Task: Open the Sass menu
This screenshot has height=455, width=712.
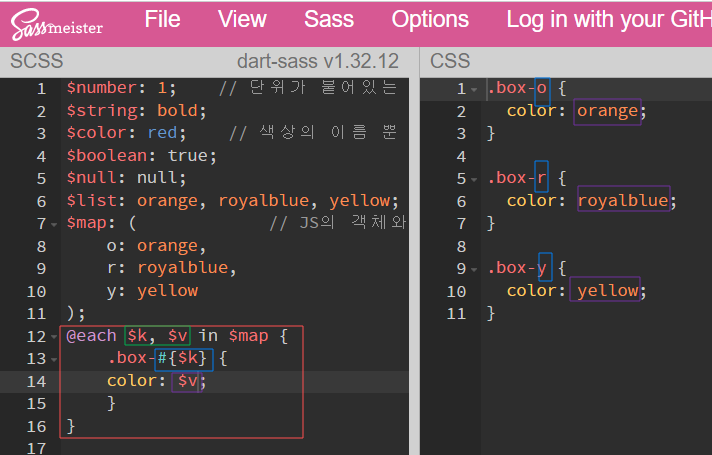Action: [329, 20]
